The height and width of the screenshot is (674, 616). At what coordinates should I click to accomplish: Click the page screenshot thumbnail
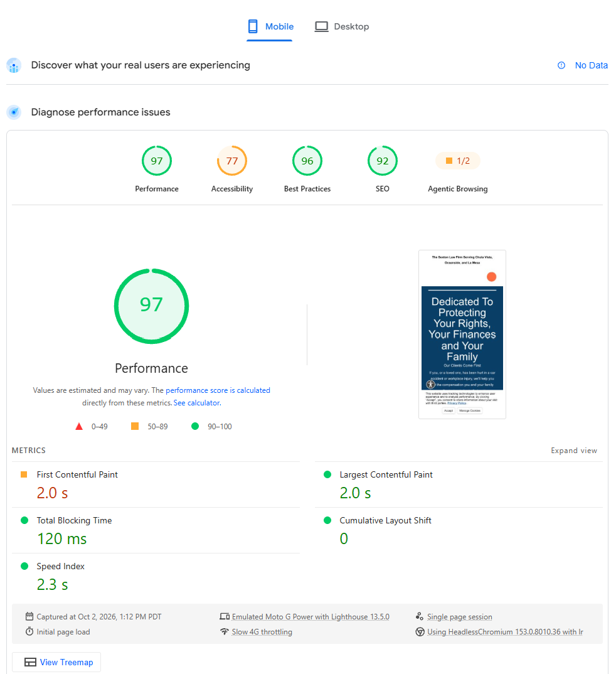pos(462,334)
